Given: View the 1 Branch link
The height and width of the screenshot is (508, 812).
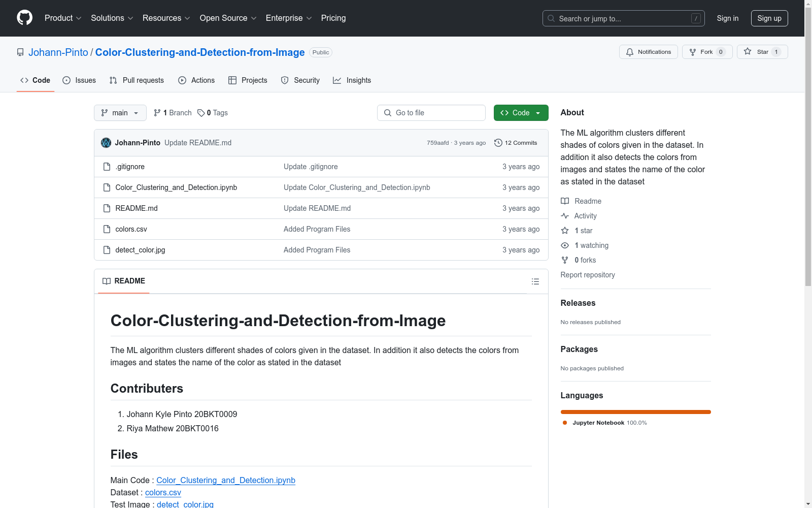Looking at the screenshot, I should [173, 113].
